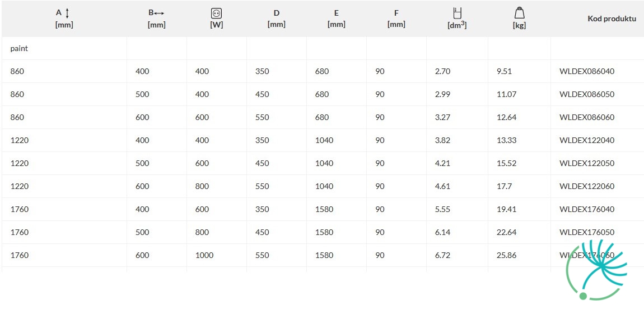
Task: Select product code WLDEX122050
Action: pyautogui.click(x=587, y=163)
